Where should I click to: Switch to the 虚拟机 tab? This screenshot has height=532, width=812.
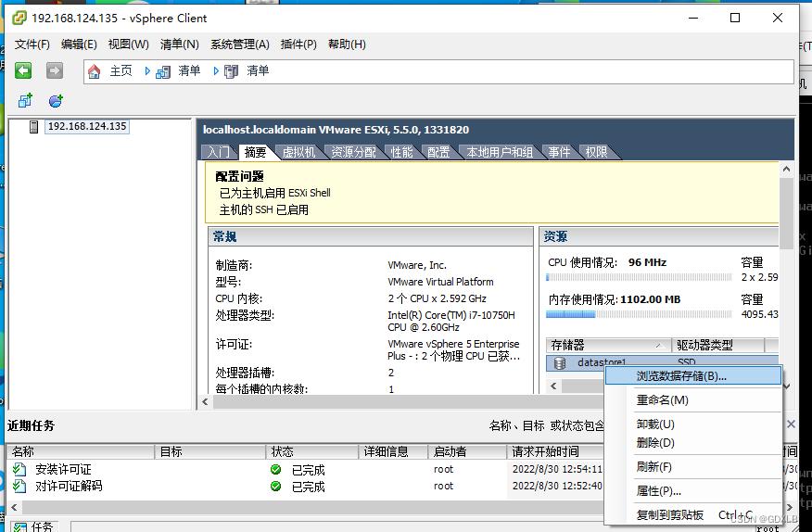click(x=298, y=152)
